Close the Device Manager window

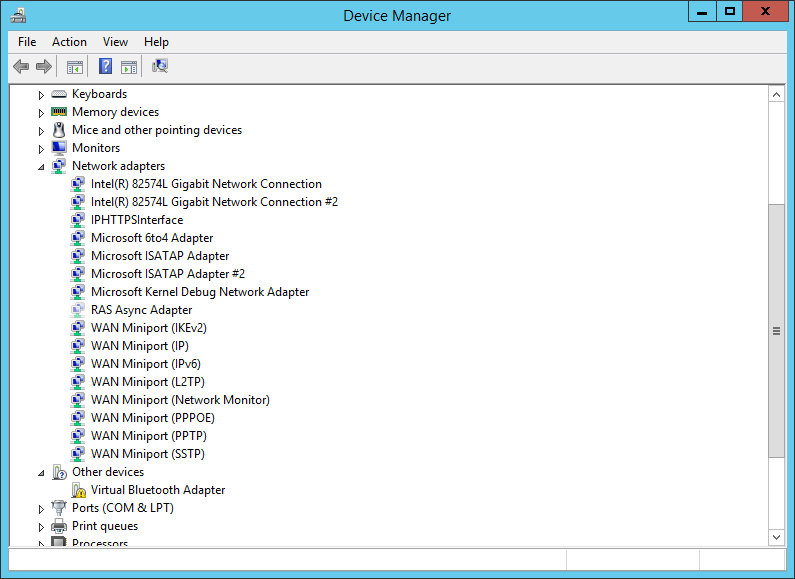tap(766, 11)
